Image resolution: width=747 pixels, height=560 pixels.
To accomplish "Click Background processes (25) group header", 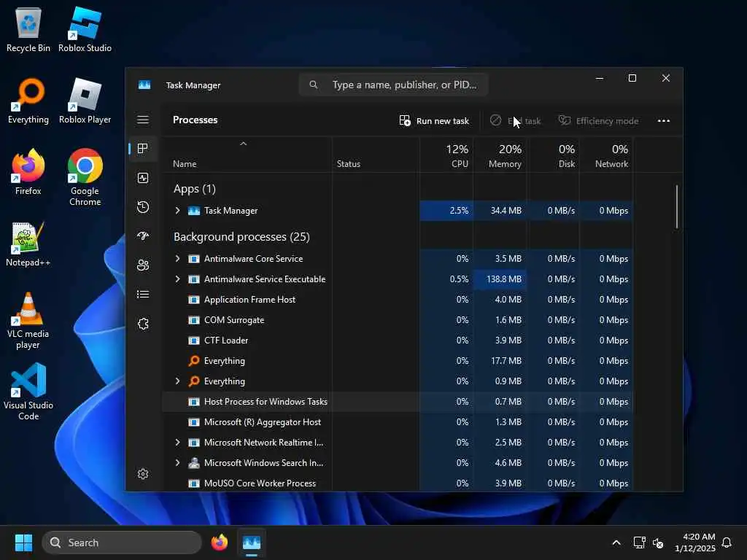I will 241,237.
